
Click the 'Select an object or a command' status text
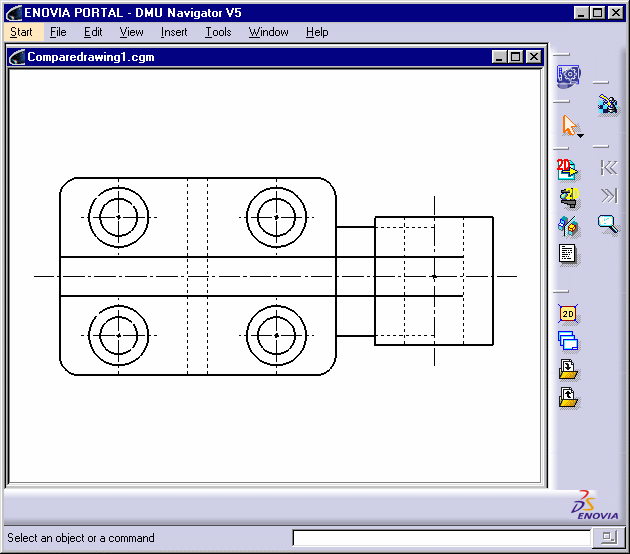[81, 538]
